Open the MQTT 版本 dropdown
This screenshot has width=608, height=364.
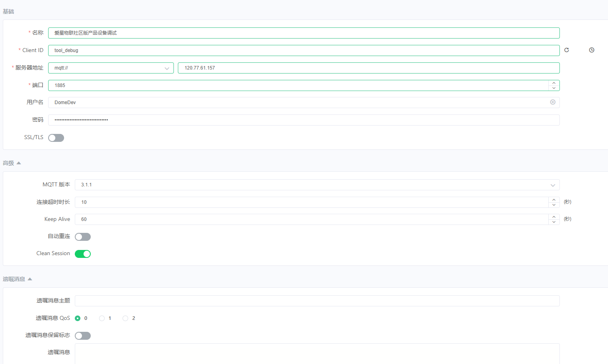click(x=317, y=185)
